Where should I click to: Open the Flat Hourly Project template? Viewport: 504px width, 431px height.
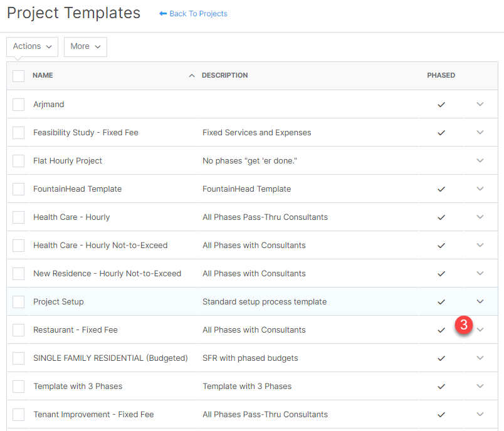click(x=68, y=161)
